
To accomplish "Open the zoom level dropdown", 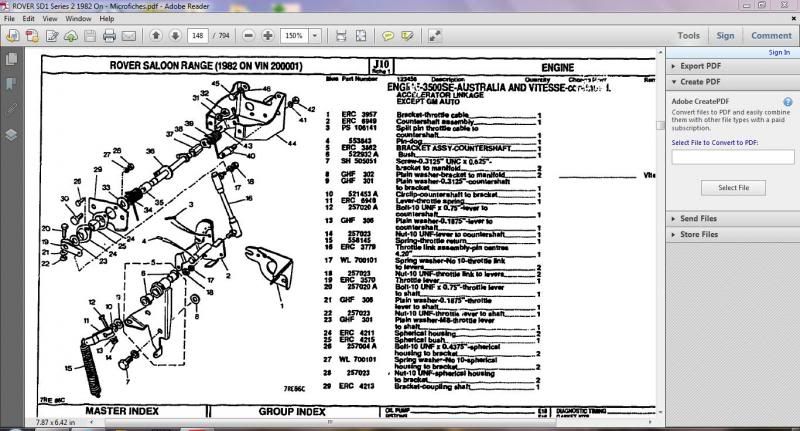I will [313, 36].
